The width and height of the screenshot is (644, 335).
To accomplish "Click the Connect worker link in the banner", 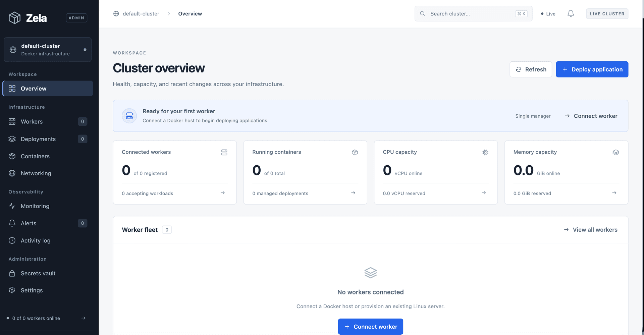I will point(591,116).
